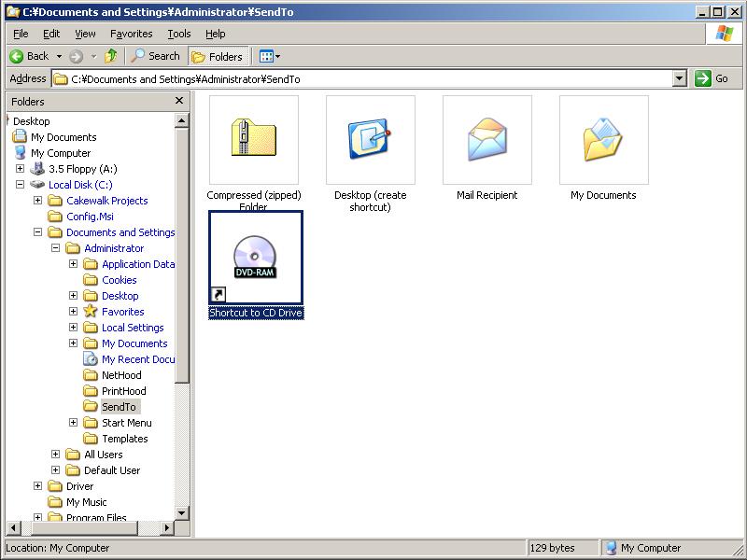Click the "129 bytes" status bar entry
The width and height of the screenshot is (747, 560).
(553, 548)
